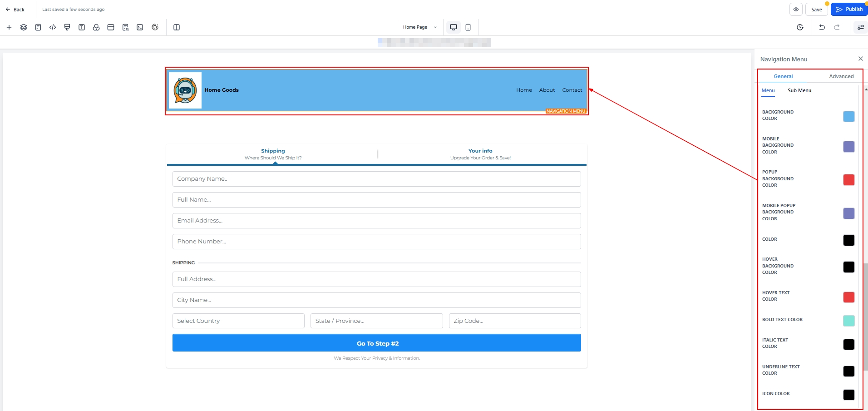Open the typography T icon

[82, 27]
